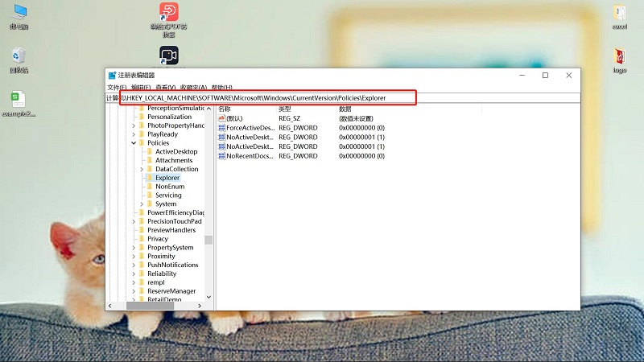
Task: Click the tree's vertical scrollbar thumb
Action: pos(208,240)
